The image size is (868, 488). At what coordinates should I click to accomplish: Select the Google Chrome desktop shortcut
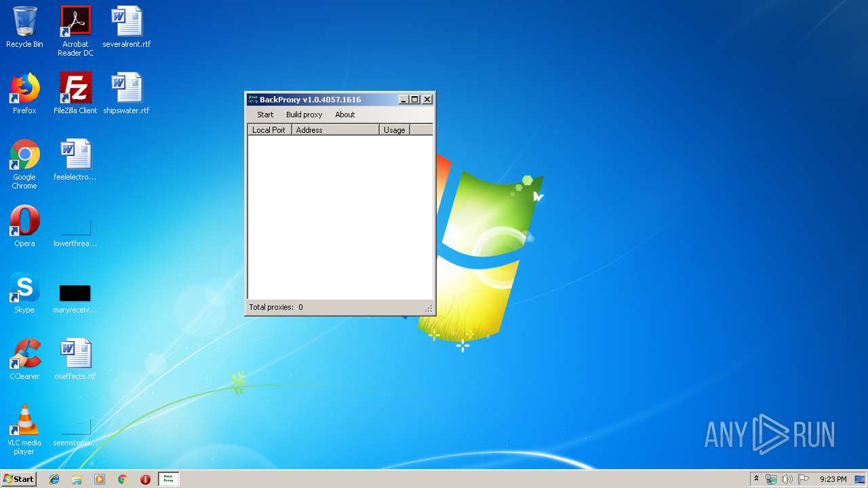pos(24,164)
